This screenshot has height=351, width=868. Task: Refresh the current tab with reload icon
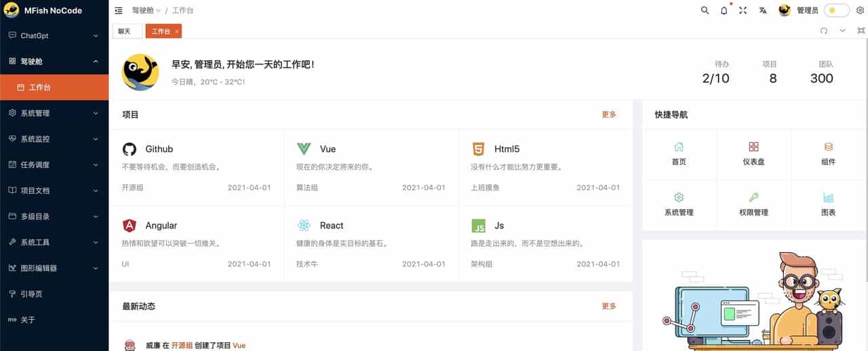[x=824, y=30]
